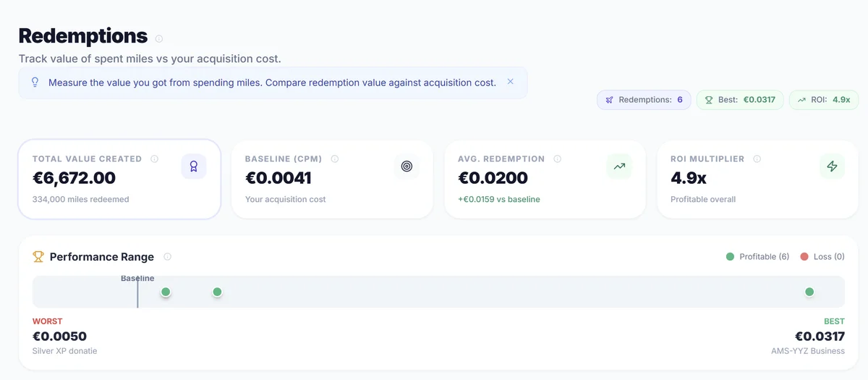Click the first green dot nearest the Baseline marker
Screen dimensions: 868x380
pyautogui.click(x=166, y=292)
